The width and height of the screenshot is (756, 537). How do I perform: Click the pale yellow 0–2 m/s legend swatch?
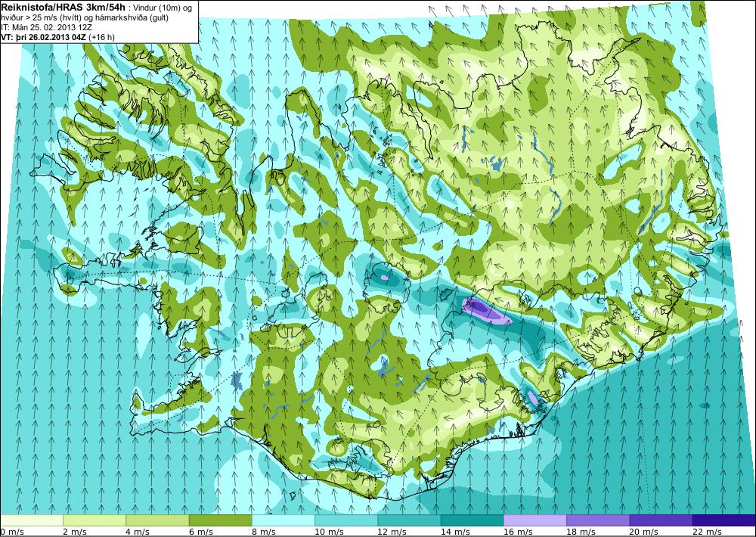[32, 520]
